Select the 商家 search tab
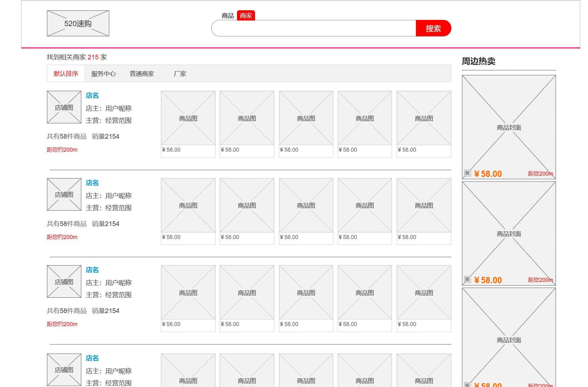 246,16
